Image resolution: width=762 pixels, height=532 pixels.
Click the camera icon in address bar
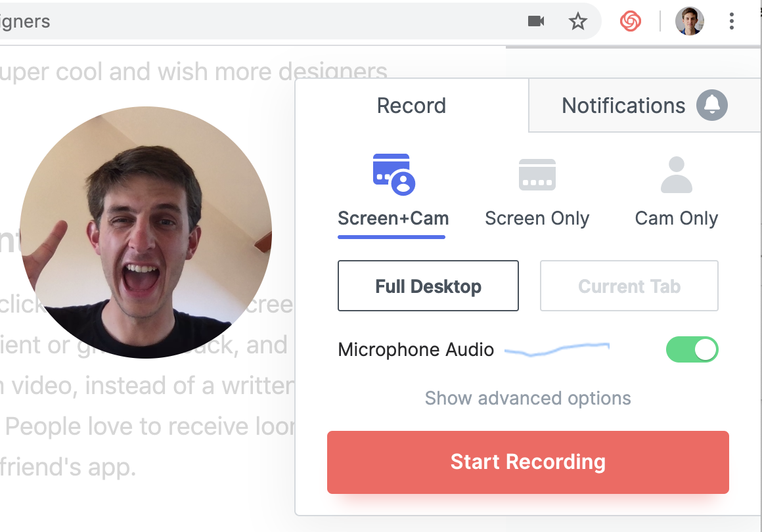[x=536, y=22]
